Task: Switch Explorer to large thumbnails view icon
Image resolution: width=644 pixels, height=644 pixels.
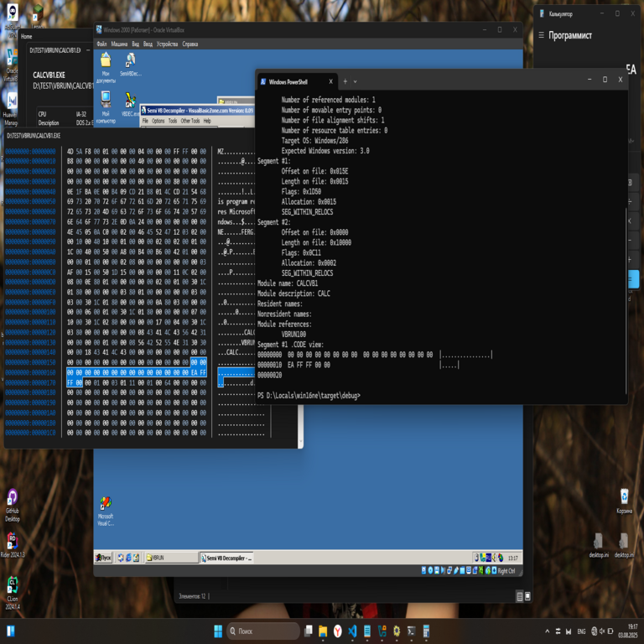Action: click(x=527, y=596)
